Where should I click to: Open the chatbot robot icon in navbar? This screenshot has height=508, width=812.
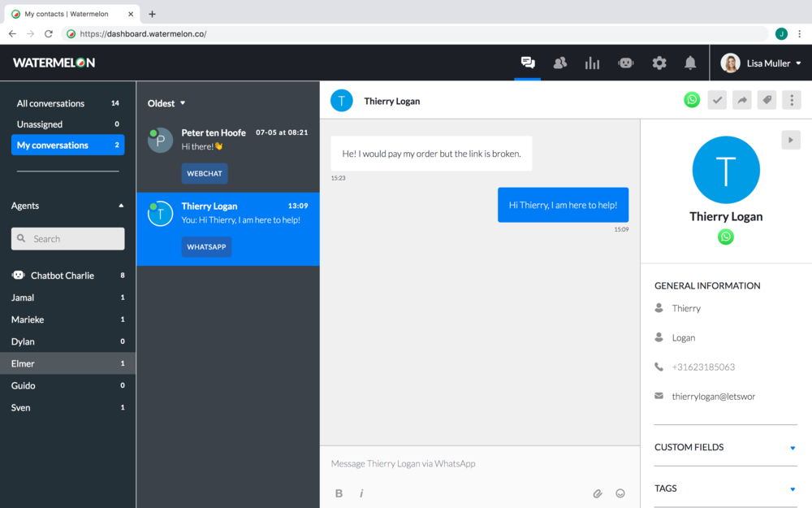(625, 63)
